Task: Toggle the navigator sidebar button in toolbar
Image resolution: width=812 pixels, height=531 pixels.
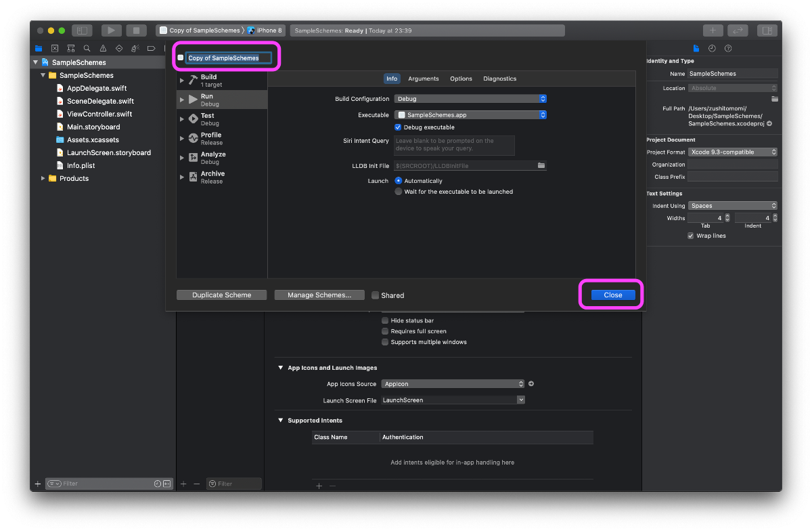Action: [x=82, y=30]
